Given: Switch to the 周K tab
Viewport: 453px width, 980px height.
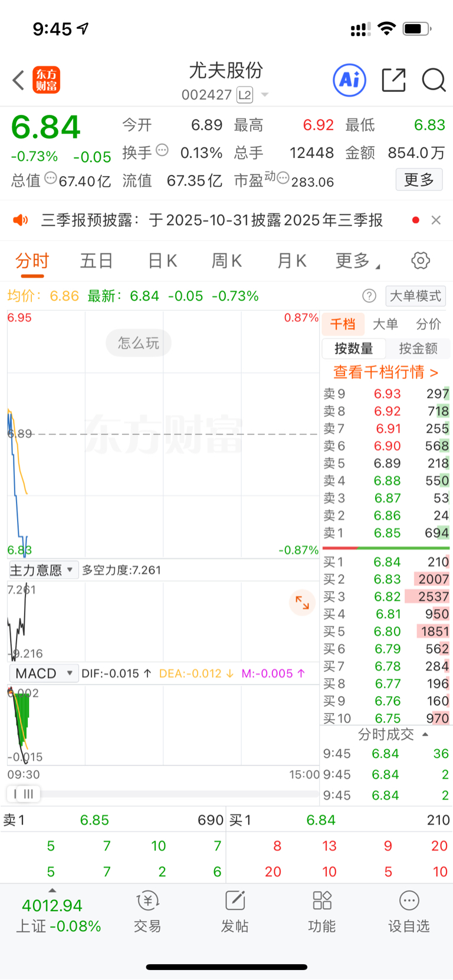Looking at the screenshot, I should (x=226, y=261).
